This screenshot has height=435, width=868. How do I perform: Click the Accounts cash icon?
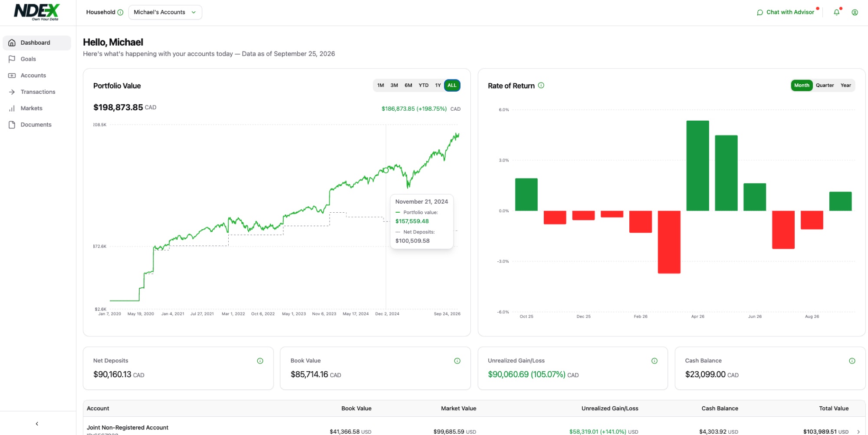12,76
